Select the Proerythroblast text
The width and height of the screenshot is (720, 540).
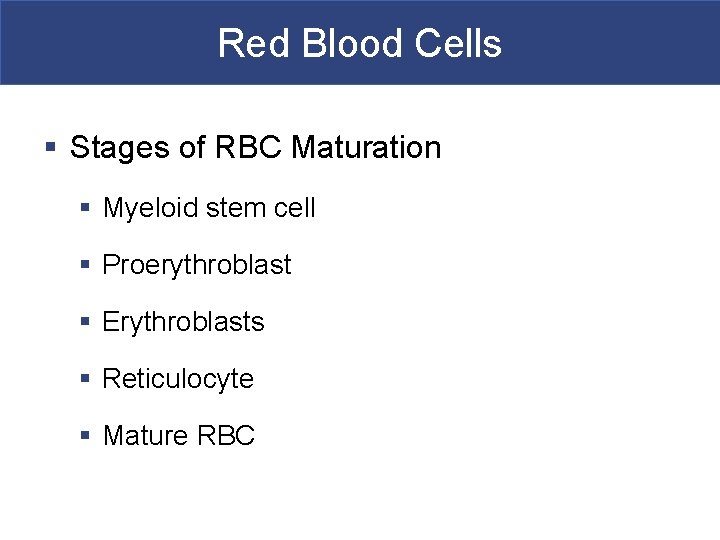197,265
